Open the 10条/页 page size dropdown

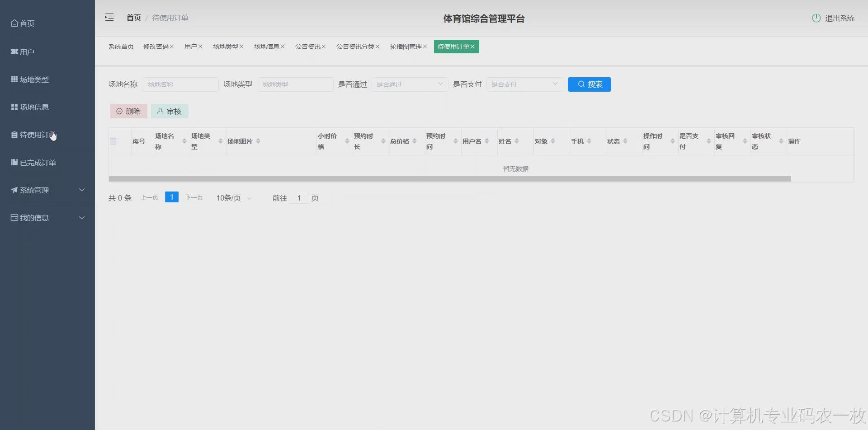point(233,197)
